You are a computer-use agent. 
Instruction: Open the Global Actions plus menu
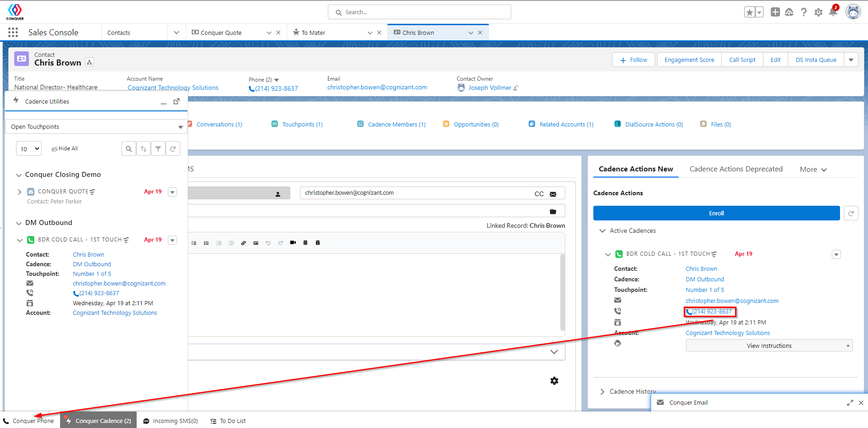775,12
